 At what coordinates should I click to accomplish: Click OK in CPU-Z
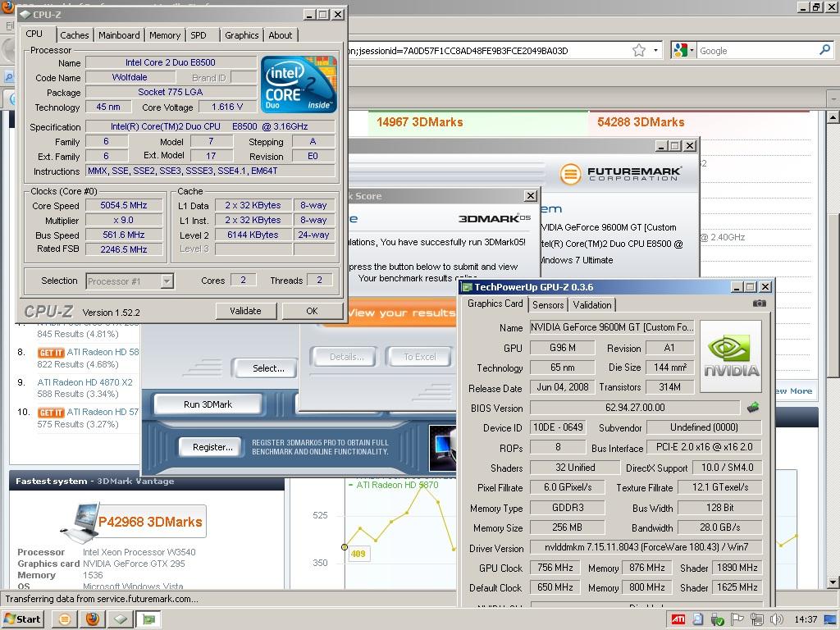[x=312, y=311]
